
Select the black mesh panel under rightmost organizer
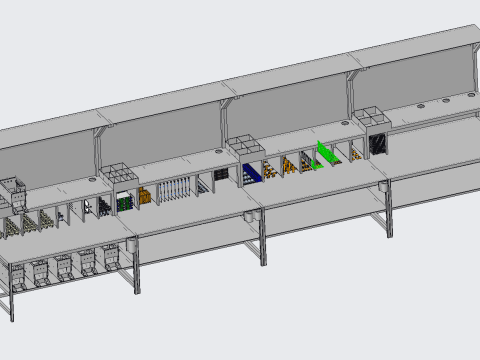(378, 143)
